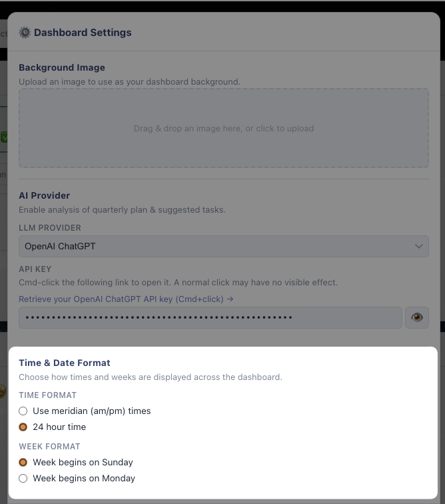Click inside the masked API key field
Viewport: 445px width, 504px height.
pos(210,318)
